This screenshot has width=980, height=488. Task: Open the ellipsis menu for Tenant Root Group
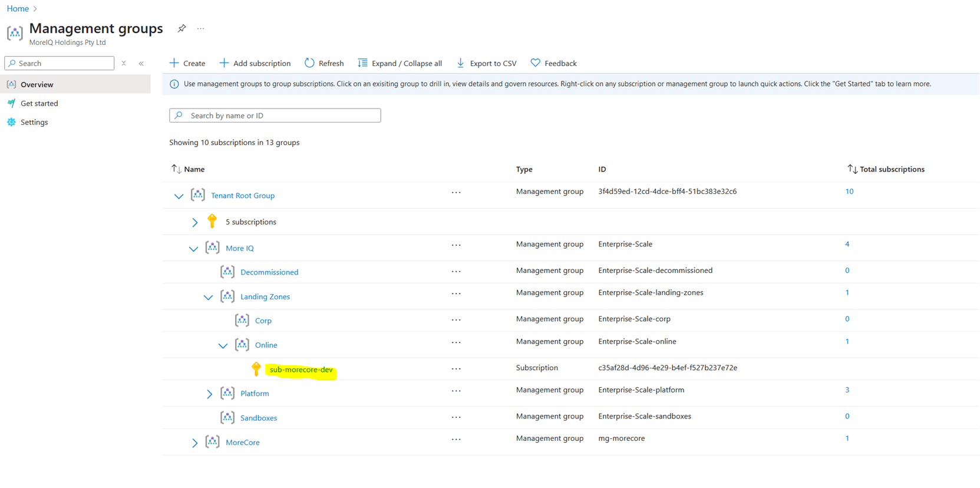click(x=456, y=192)
